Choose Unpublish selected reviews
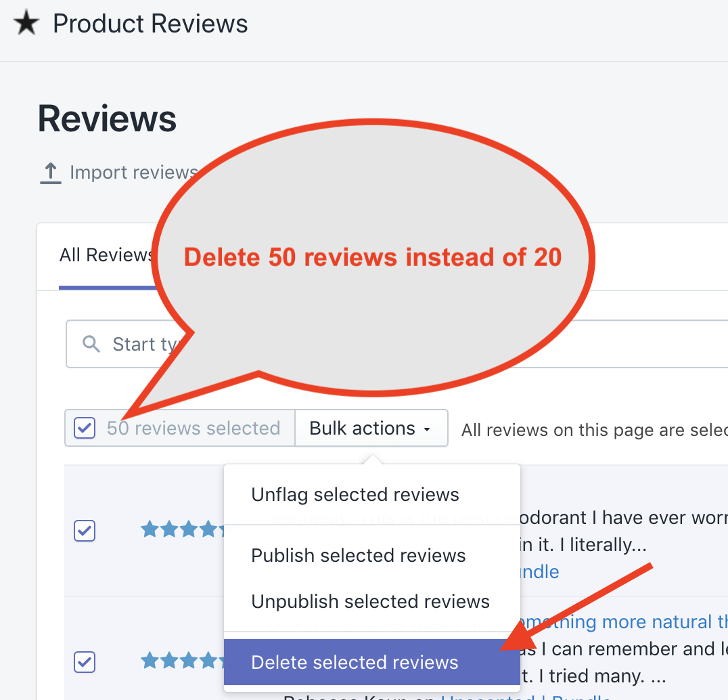The height and width of the screenshot is (700, 728). (371, 602)
